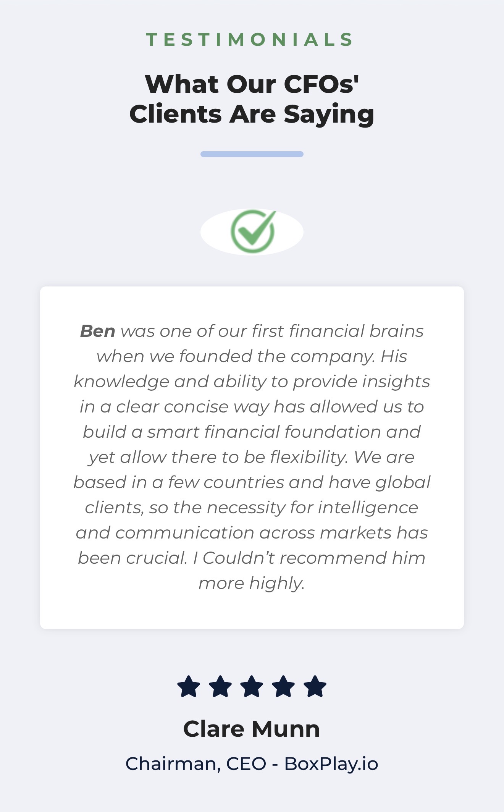The height and width of the screenshot is (812, 504).
Task: Click the green TESTIMONIALS section label
Action: [x=251, y=40]
